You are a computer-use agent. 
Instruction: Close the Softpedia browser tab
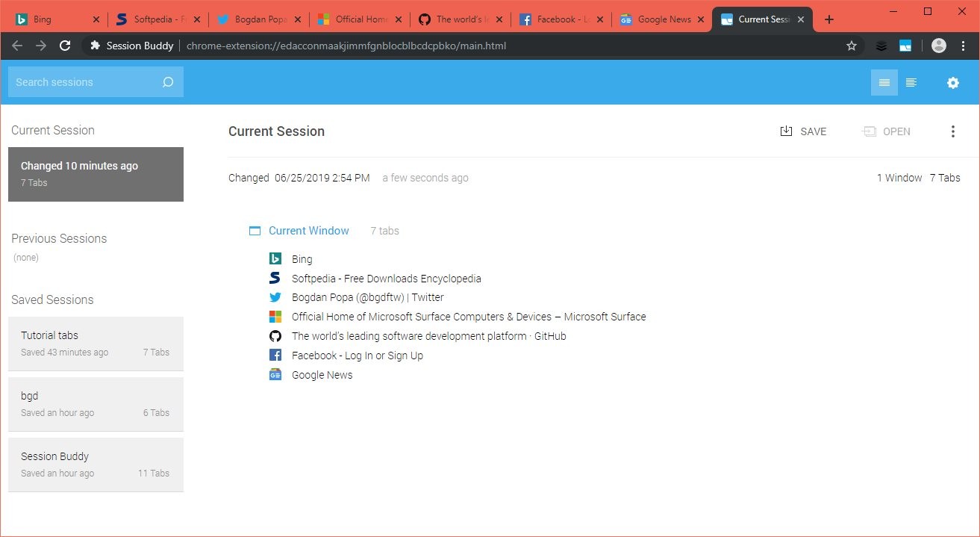pos(196,19)
